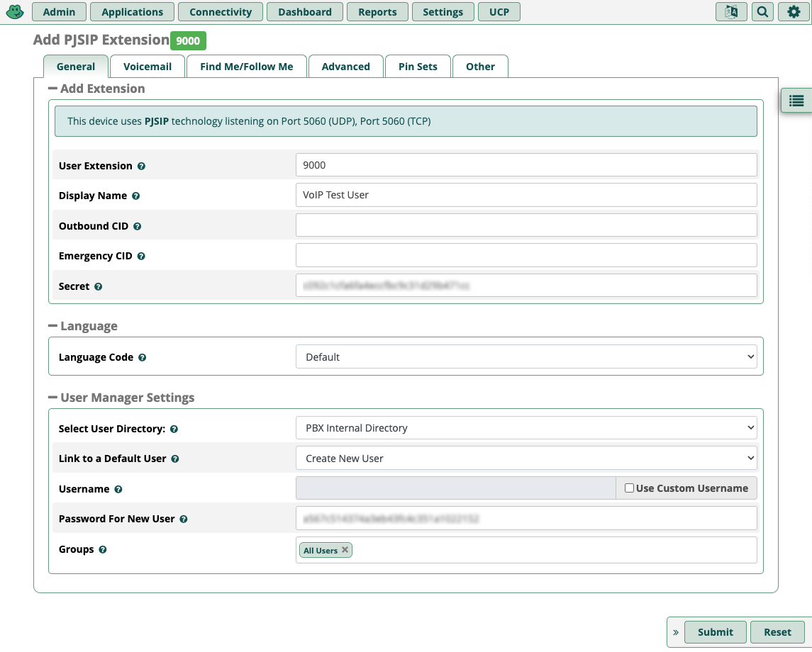Show help for Username
The width and height of the screenshot is (812, 652).
coord(118,490)
